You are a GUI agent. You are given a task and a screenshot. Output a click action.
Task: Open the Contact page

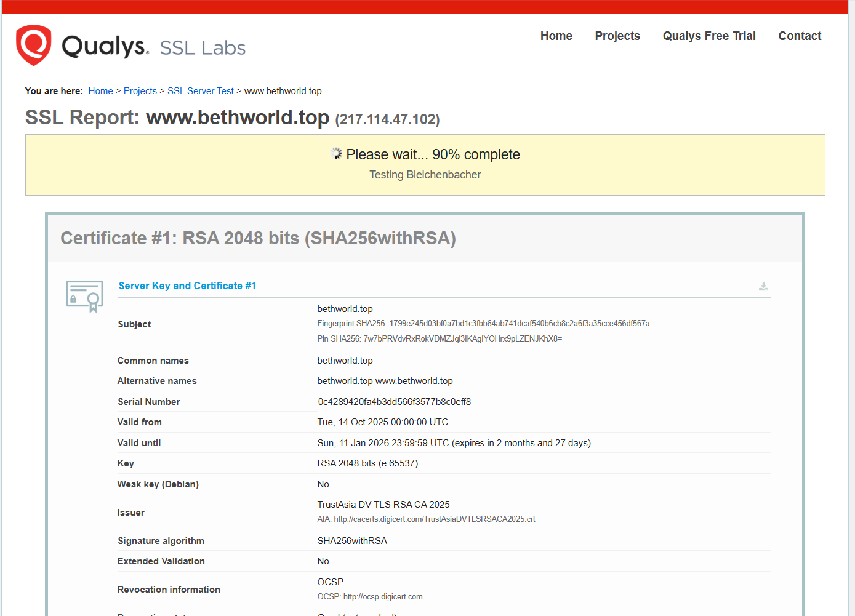(x=799, y=36)
